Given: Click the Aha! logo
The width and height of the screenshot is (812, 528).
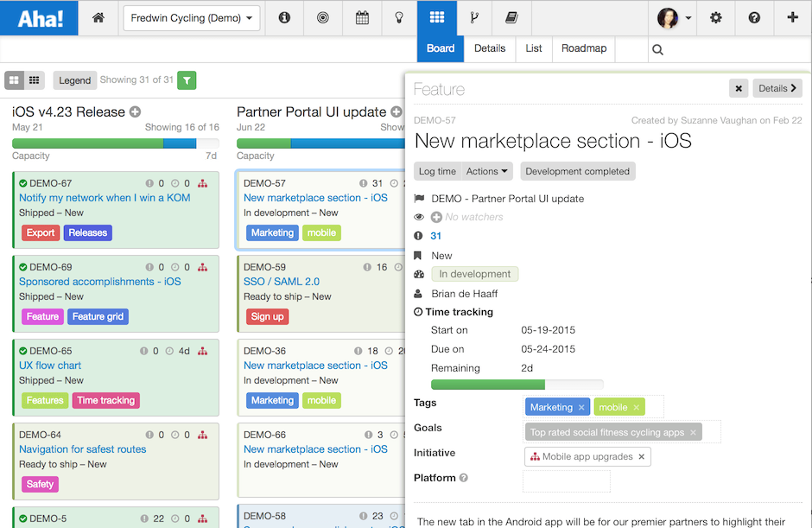Looking at the screenshot, I should click(40, 18).
